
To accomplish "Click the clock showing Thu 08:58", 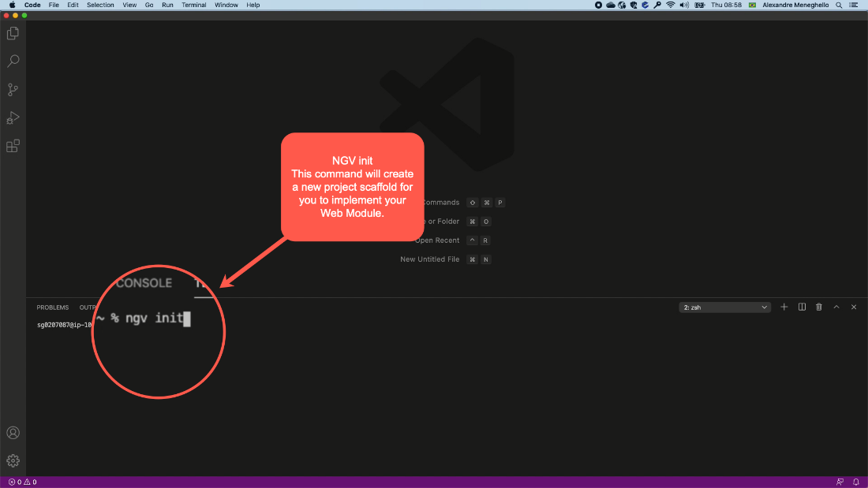I will (x=726, y=5).
